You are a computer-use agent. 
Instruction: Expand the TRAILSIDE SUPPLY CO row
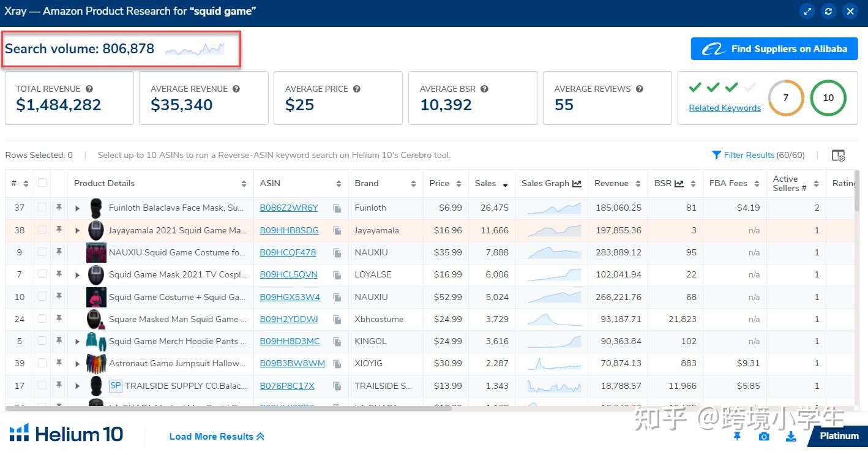coord(77,386)
